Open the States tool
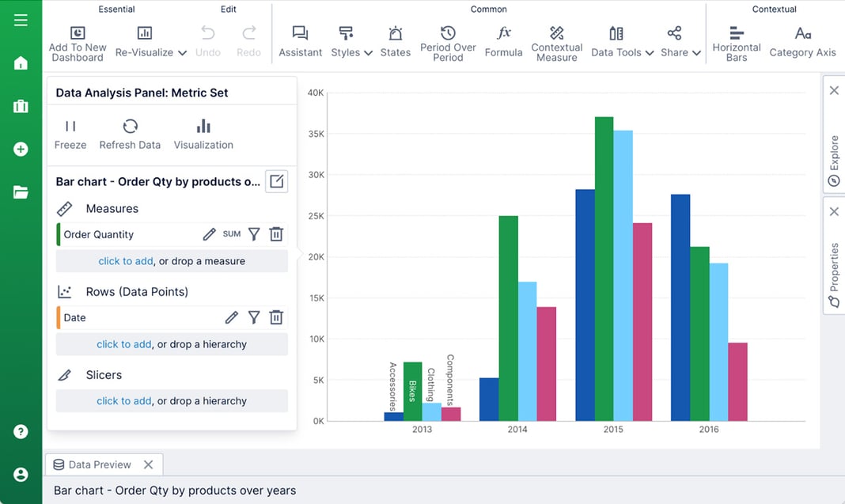The image size is (845, 504). (395, 44)
